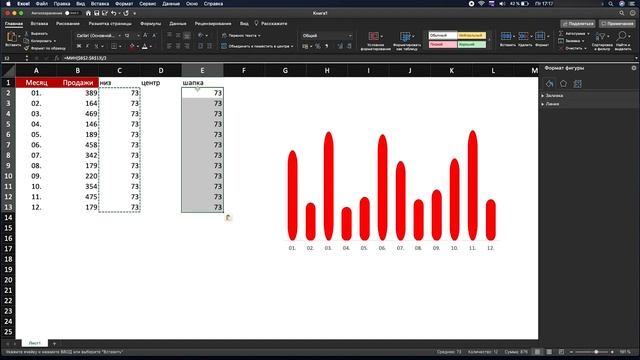Screen dimensions: 640x360
Task: Open the borders dropdown arrow
Action: coord(120,47)
